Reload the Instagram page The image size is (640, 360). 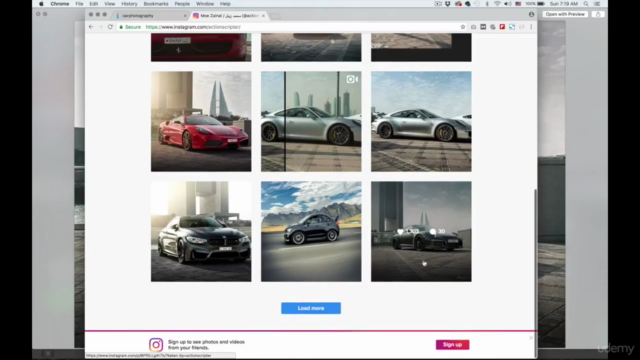110,27
